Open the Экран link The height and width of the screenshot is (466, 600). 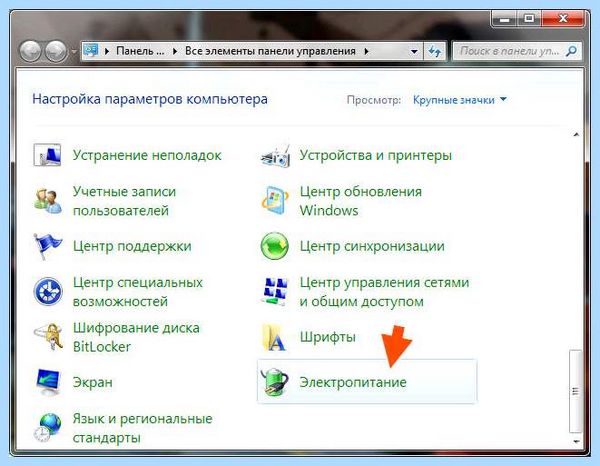tap(93, 382)
